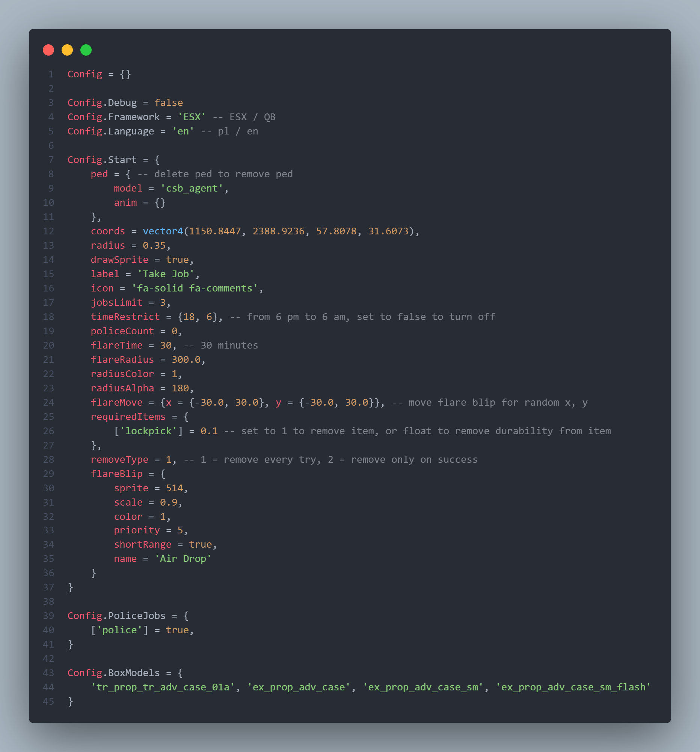Click the shortRange key
This screenshot has width=700, height=752.
(143, 544)
